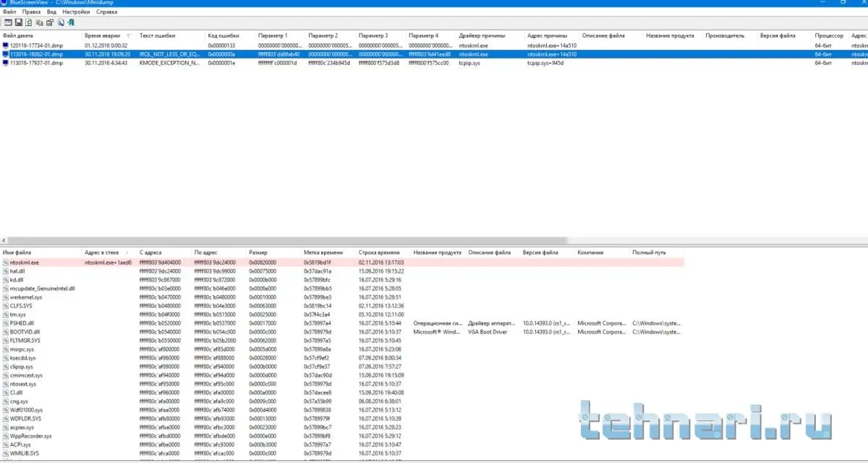The width and height of the screenshot is (868, 463).
Task: Click error code 0x00000133
Action: (221, 46)
